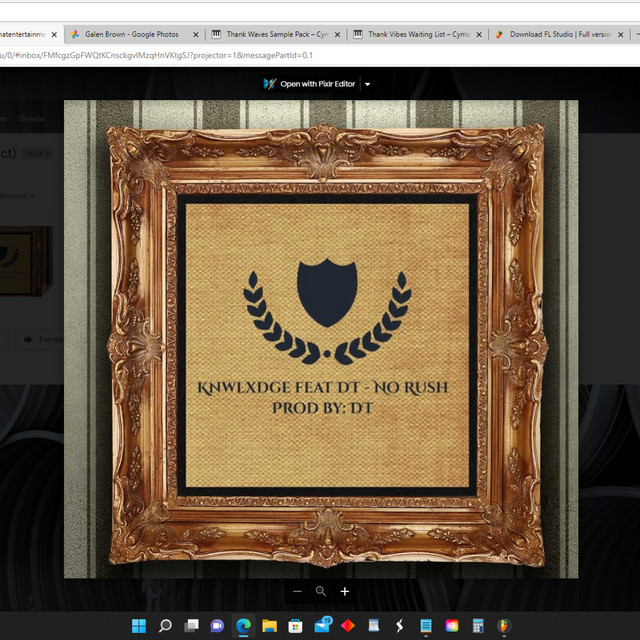This screenshot has width=640, height=640.
Task: Switch to Thank Waves Sample Pack tab
Action: [x=277, y=34]
